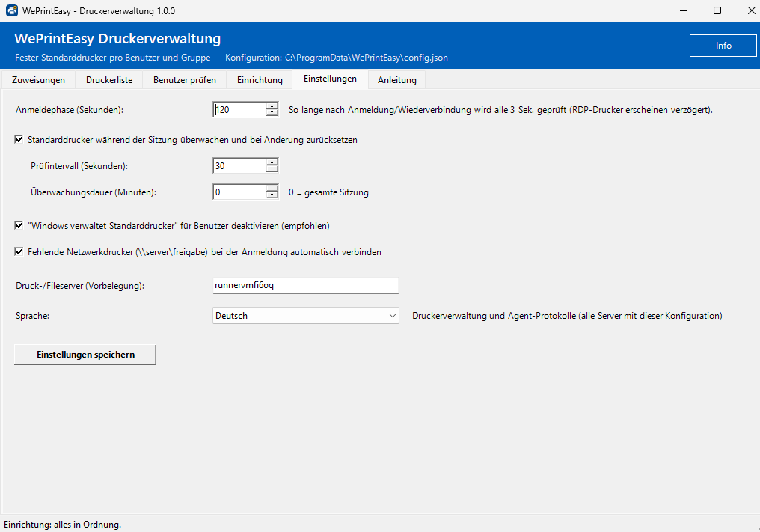760x532 pixels.
Task: Select the Einstellungen tab
Action: [330, 79]
